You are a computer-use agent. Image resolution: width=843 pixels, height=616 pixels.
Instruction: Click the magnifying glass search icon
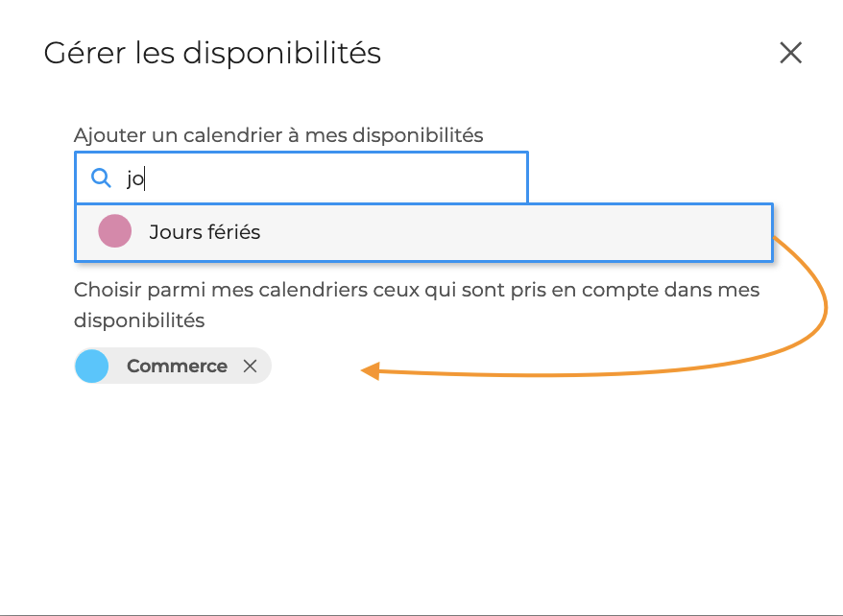tap(100, 178)
